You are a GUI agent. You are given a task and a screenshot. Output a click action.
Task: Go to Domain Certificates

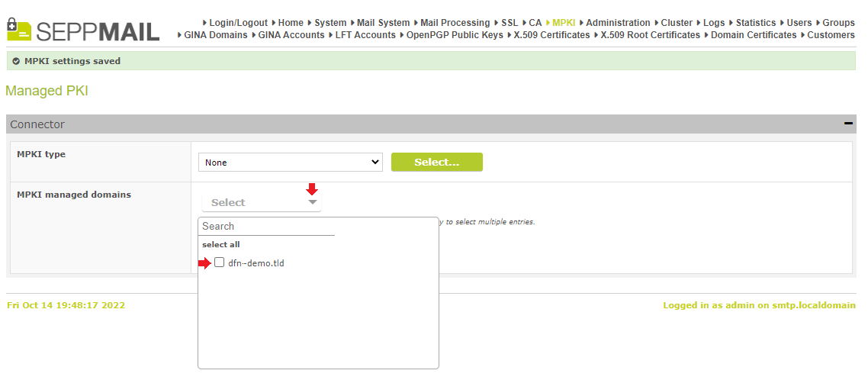[754, 35]
